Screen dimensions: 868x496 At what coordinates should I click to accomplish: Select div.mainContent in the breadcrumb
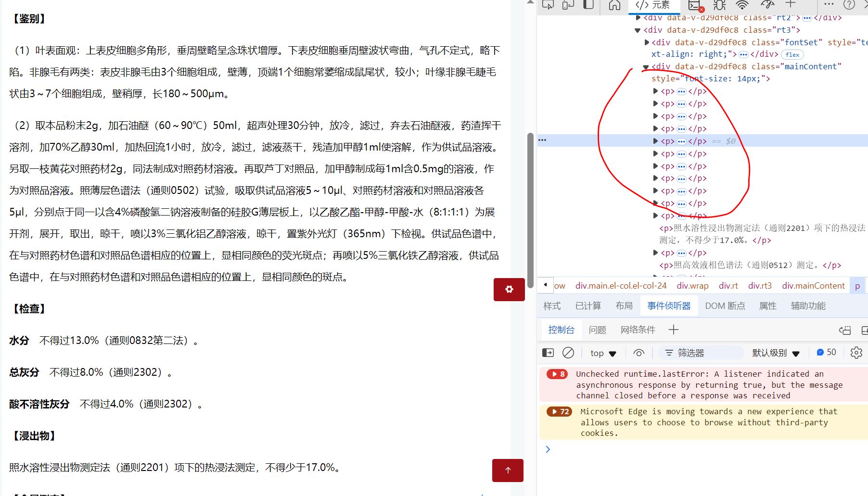point(813,286)
